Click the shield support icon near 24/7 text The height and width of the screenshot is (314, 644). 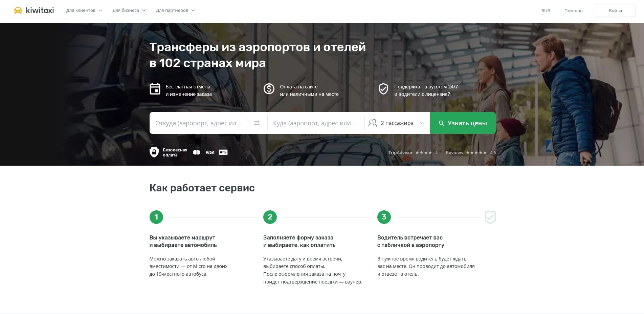click(x=383, y=89)
